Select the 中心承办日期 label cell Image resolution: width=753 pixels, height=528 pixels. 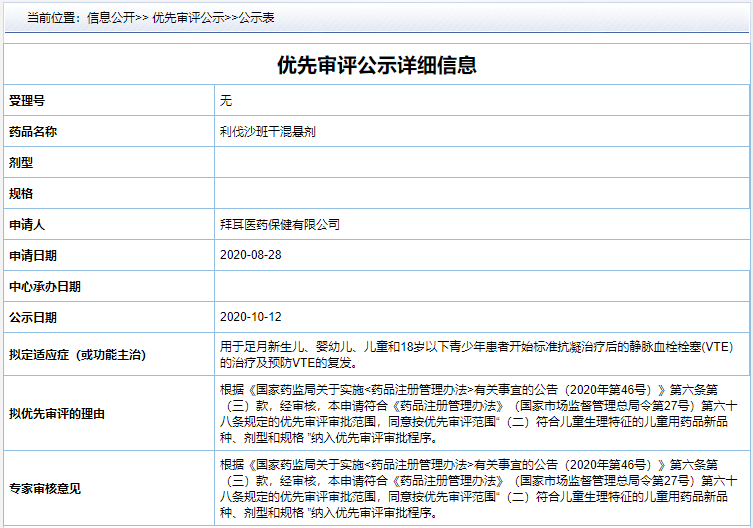[109, 286]
